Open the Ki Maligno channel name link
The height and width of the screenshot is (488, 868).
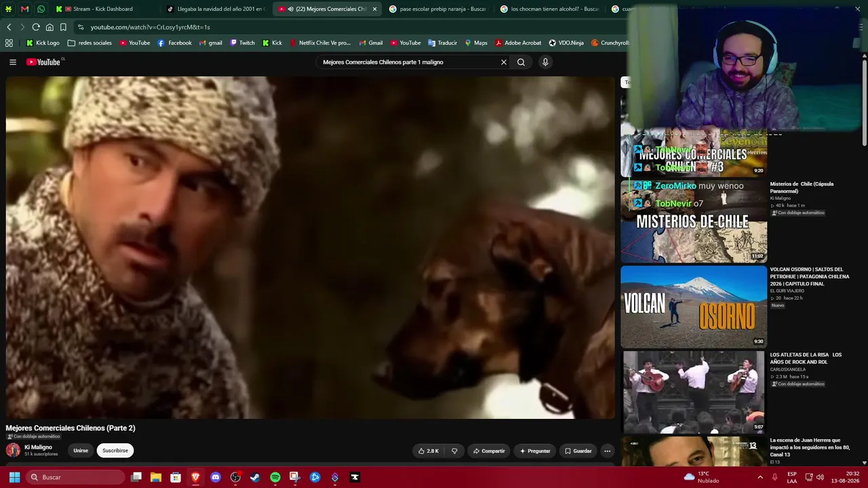coord(38,447)
